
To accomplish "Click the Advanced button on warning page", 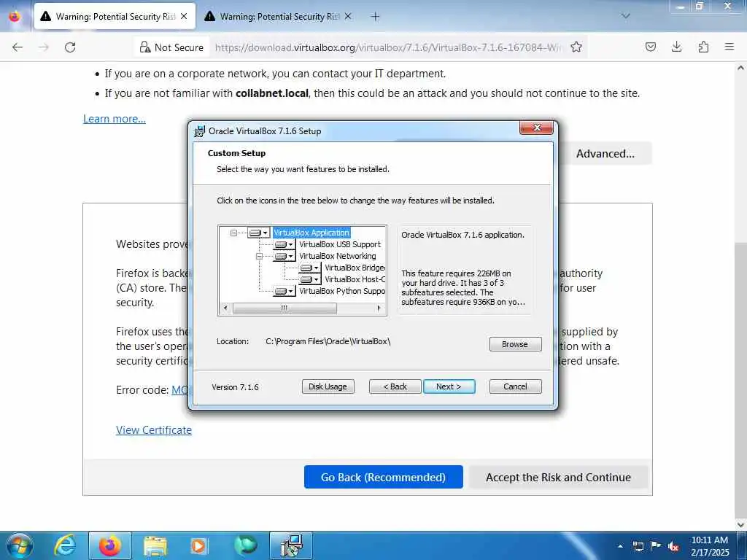I will tap(605, 154).
